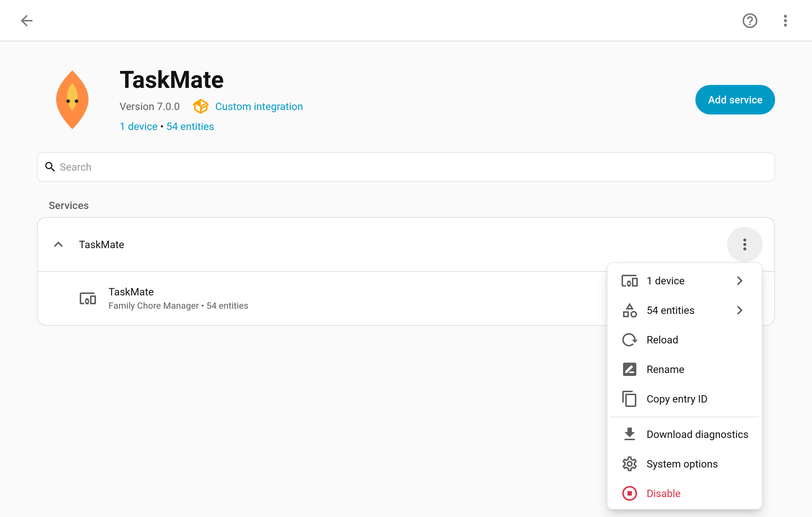Click the devices icon in the menu
This screenshot has width=812, height=517.
(x=629, y=281)
